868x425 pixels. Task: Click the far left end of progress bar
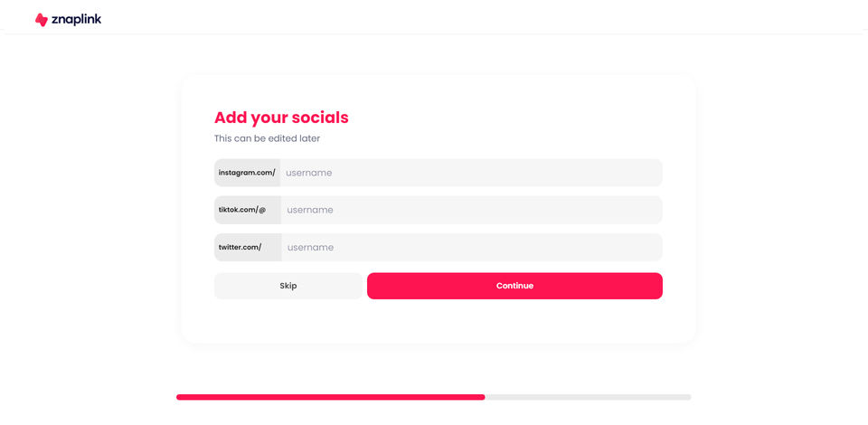[x=179, y=397]
